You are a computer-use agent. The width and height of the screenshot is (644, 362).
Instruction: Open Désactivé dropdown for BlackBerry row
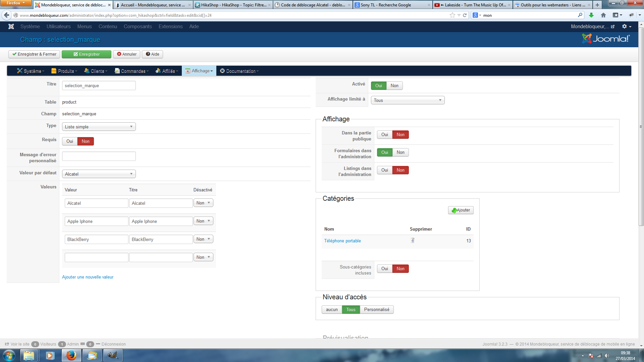click(x=203, y=239)
